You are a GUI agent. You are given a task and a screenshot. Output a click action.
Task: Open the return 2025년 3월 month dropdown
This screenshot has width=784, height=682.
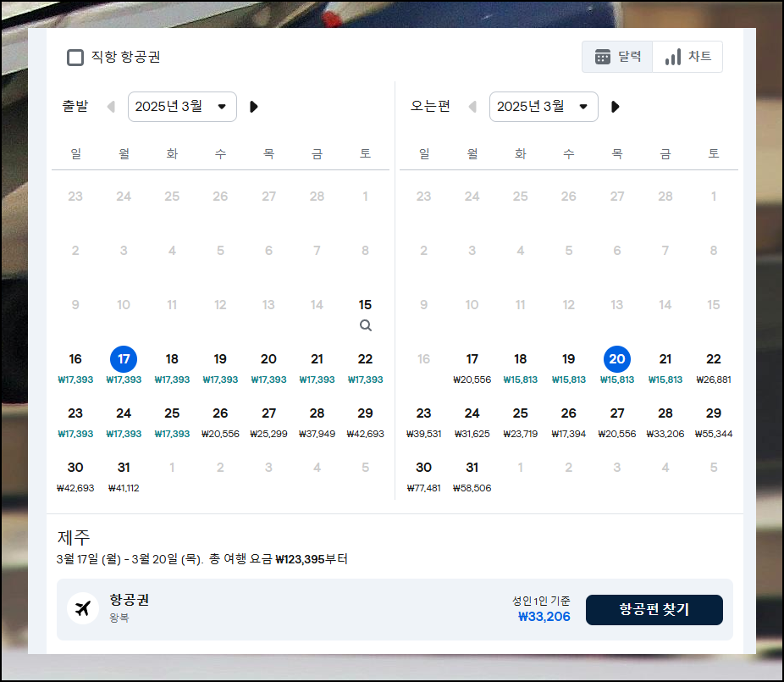(x=544, y=107)
